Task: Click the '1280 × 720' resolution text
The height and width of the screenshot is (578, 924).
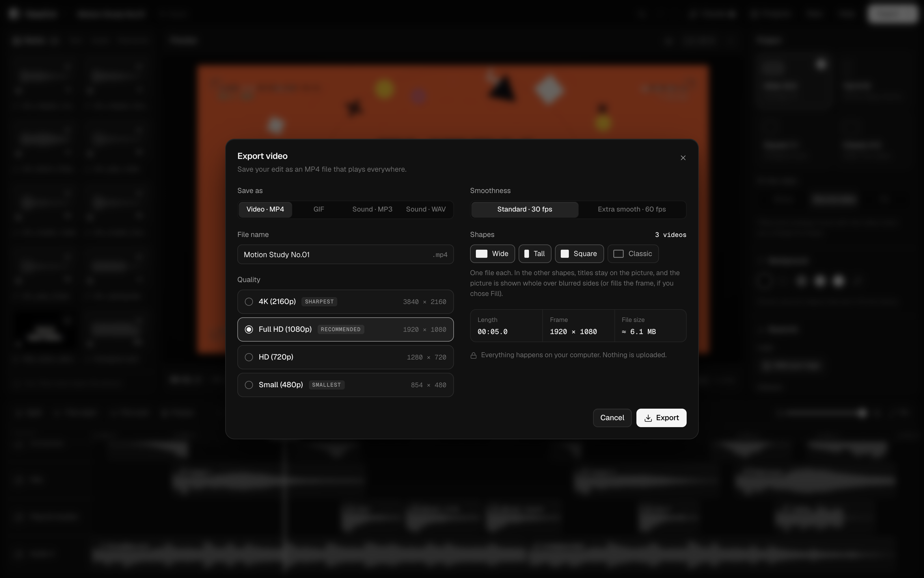Action: pyautogui.click(x=426, y=357)
